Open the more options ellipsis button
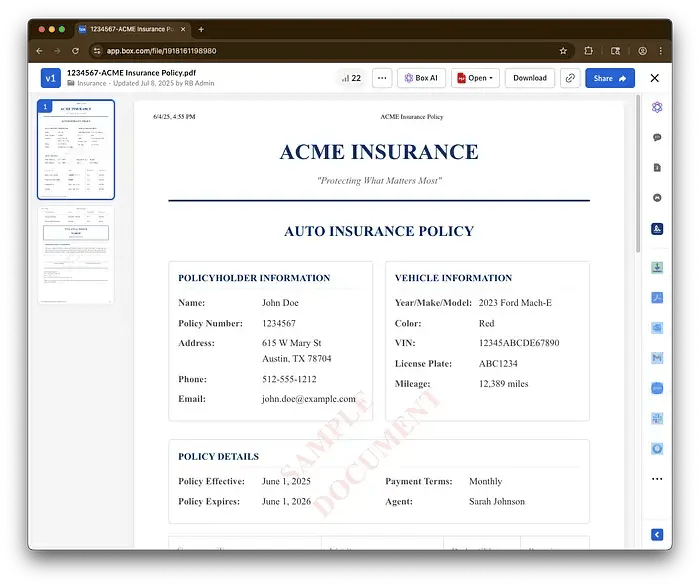This screenshot has height=587, width=700. pyautogui.click(x=382, y=78)
